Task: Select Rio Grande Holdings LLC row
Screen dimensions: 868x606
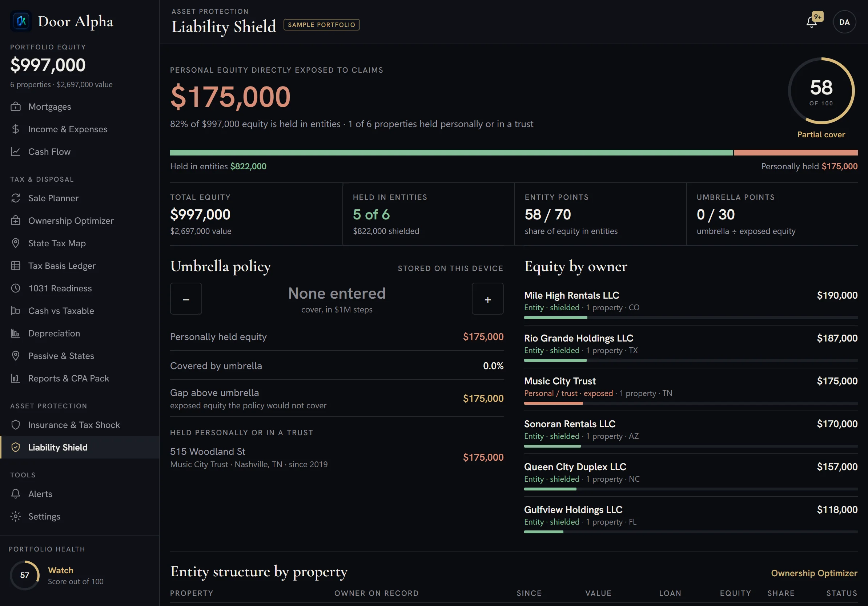Action: point(691,347)
